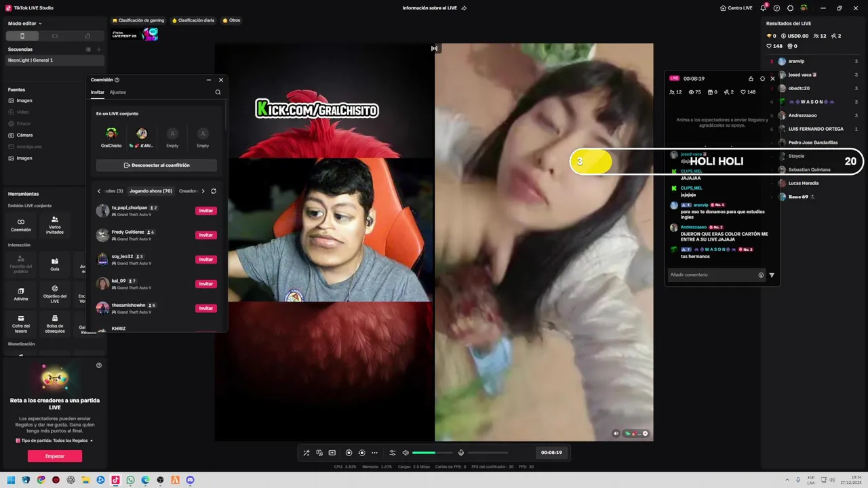This screenshot has width=868, height=488.
Task: Open the notifications bell
Action: click(x=764, y=8)
